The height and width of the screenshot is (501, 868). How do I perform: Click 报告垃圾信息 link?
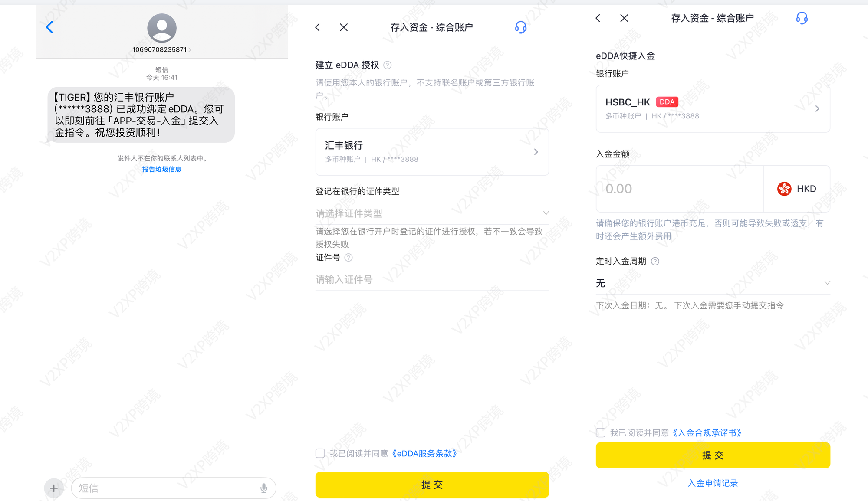point(161,169)
